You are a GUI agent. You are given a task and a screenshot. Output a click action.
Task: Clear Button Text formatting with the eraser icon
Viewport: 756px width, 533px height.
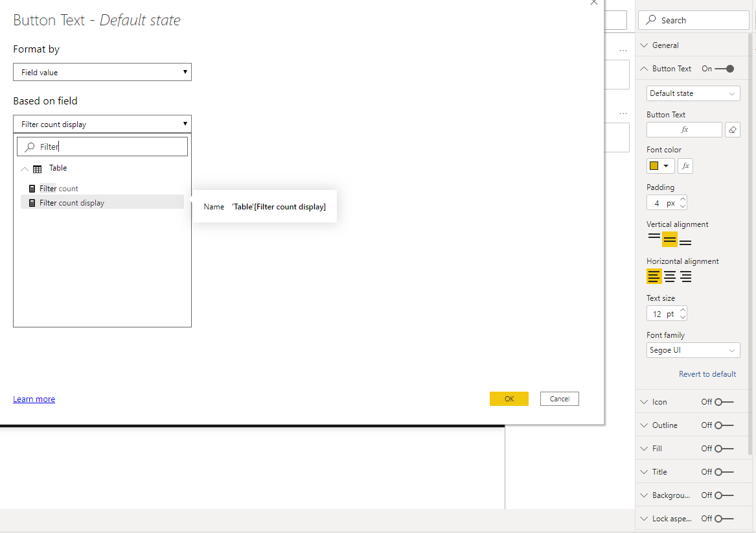tap(733, 129)
